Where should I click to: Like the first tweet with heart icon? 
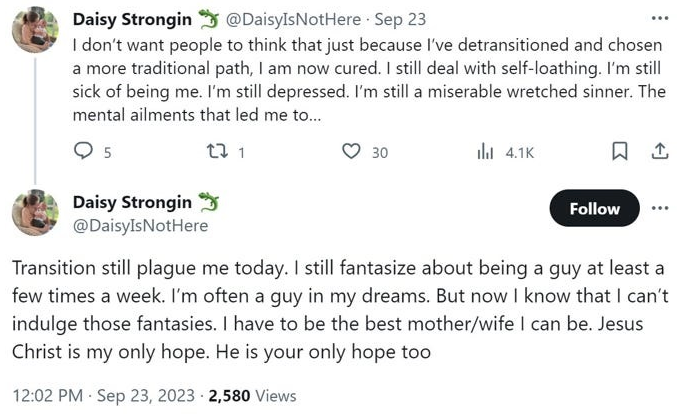click(x=351, y=151)
